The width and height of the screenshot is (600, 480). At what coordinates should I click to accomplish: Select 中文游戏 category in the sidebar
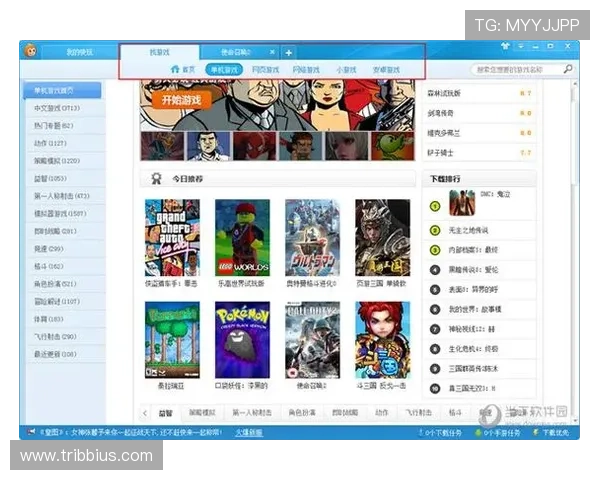(57, 108)
